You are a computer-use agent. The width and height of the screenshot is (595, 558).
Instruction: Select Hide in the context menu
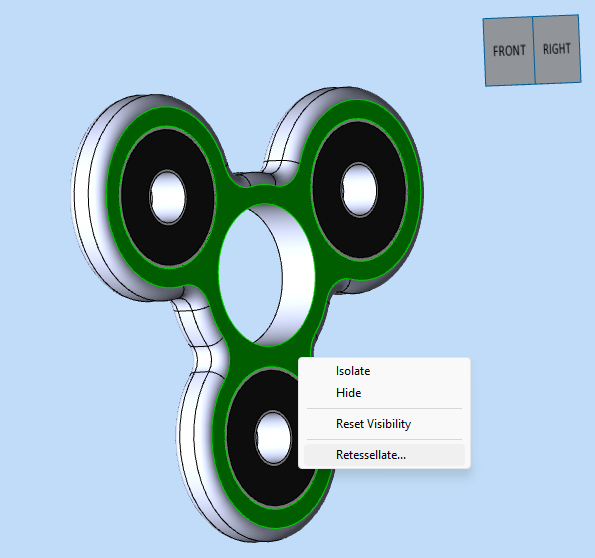coord(384,393)
